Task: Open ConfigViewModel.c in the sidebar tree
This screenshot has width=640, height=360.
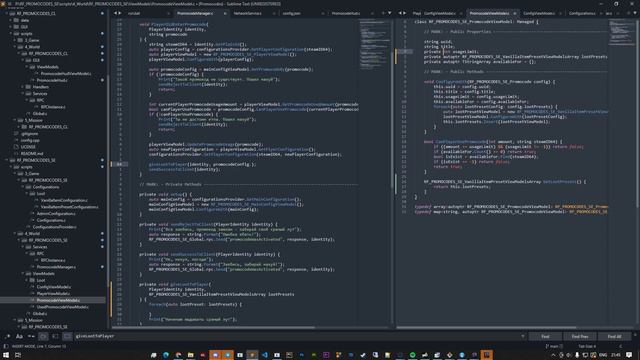Action: 53,287
